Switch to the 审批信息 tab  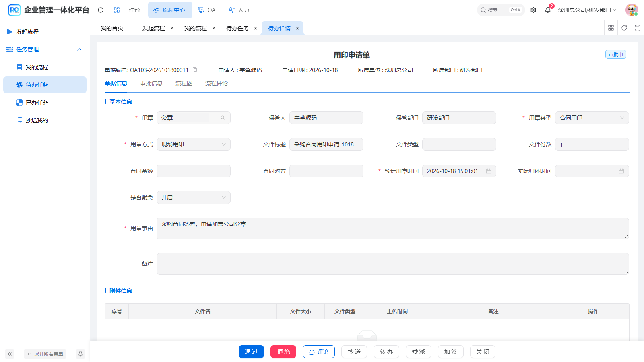coord(151,83)
